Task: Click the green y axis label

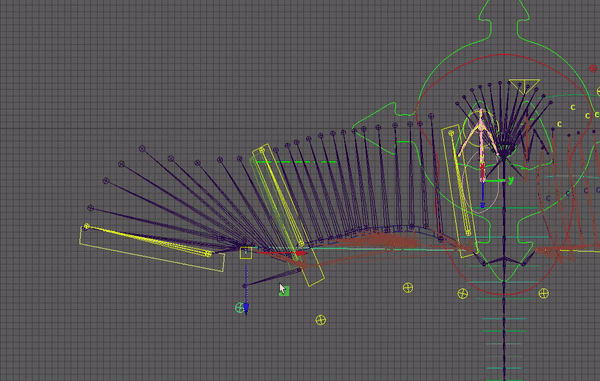Action: [511, 180]
